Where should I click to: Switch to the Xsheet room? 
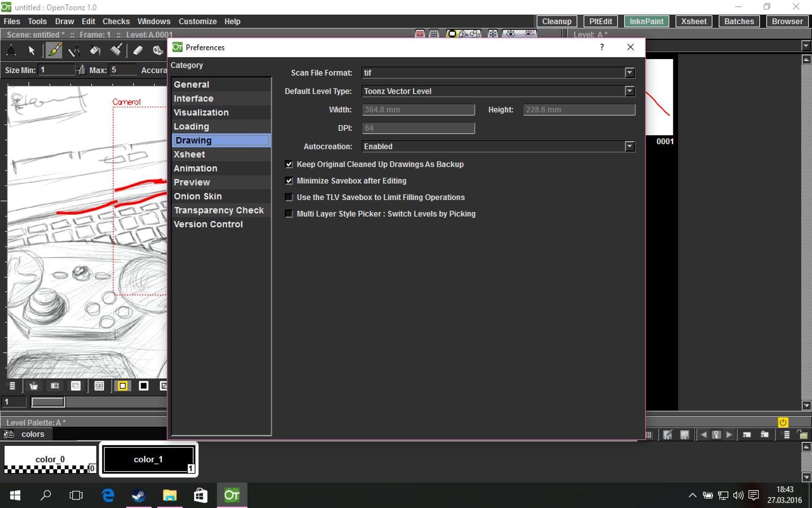click(694, 21)
